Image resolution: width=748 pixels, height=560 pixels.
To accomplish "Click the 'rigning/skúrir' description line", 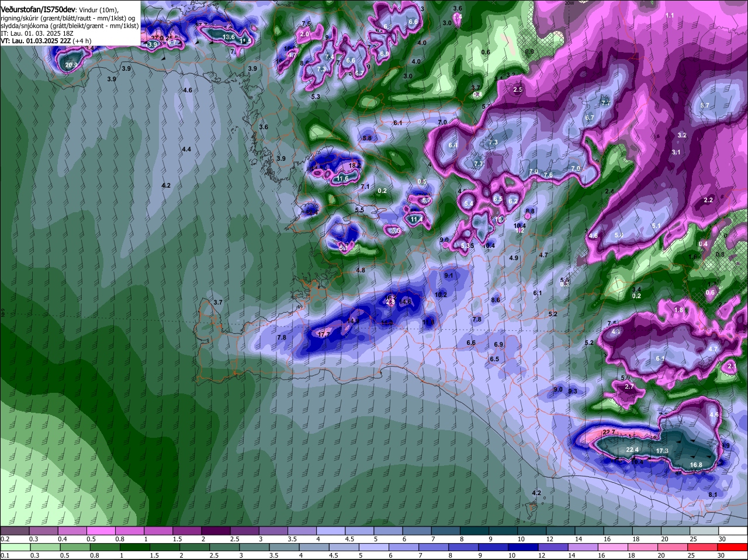I will click(68, 18).
